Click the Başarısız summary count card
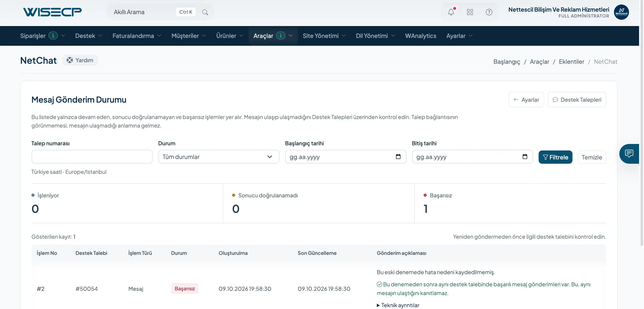This screenshot has width=644, height=309. point(510,203)
